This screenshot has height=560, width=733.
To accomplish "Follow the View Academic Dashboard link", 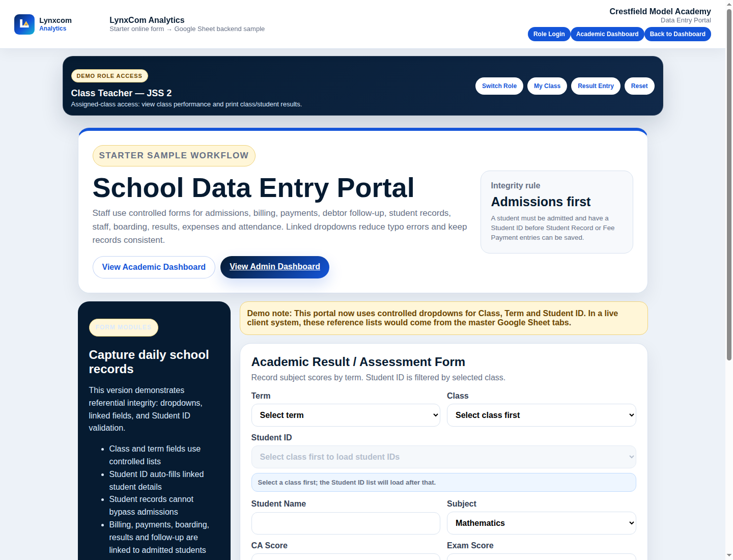I will (x=154, y=267).
